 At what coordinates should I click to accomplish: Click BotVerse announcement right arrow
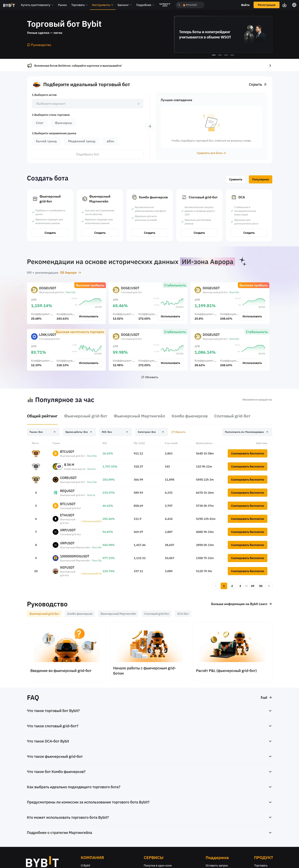tap(270, 66)
